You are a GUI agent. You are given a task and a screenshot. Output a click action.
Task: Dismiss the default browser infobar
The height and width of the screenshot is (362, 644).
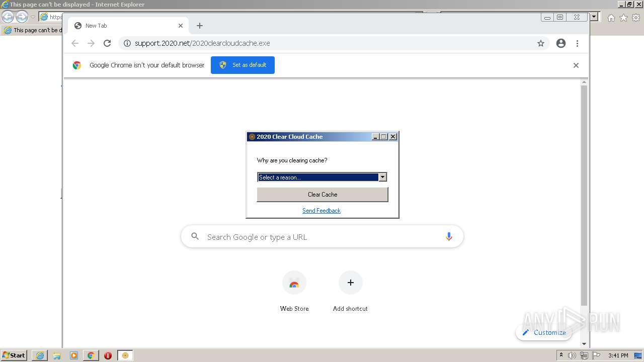576,65
